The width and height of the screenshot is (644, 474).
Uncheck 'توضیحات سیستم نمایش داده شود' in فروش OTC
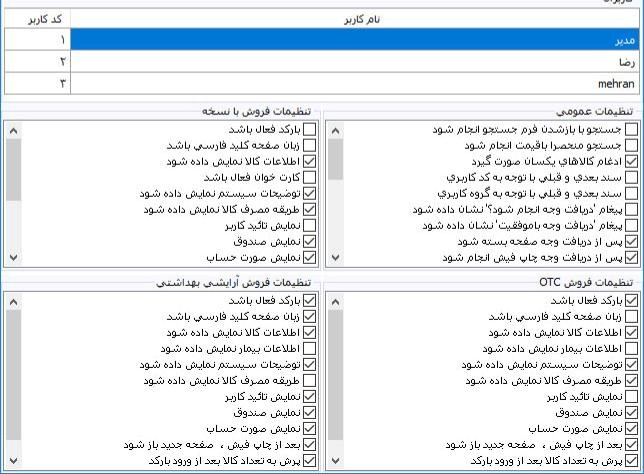(x=631, y=365)
